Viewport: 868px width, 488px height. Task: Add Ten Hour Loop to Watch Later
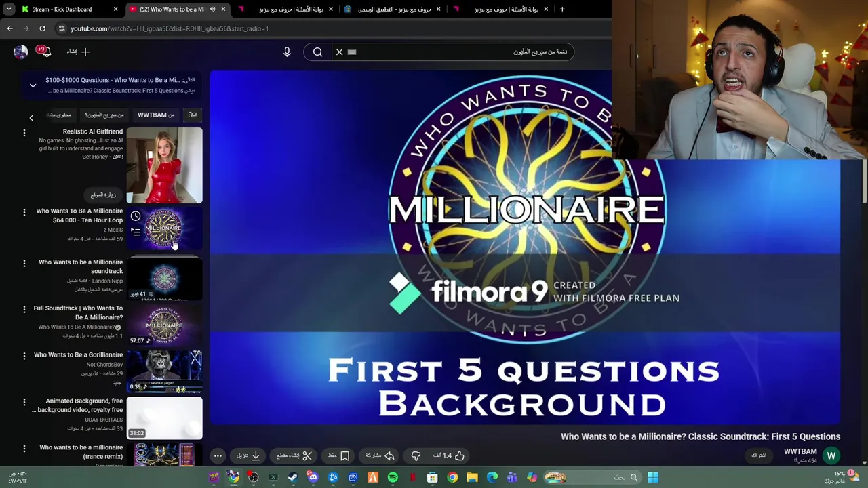[136, 216]
